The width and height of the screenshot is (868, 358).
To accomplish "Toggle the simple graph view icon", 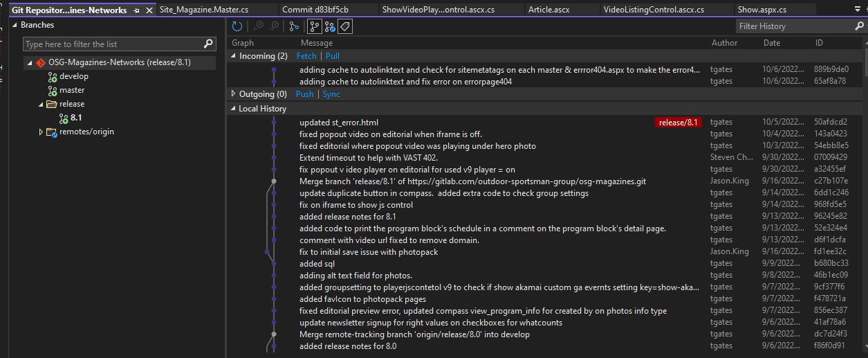I will click(294, 26).
